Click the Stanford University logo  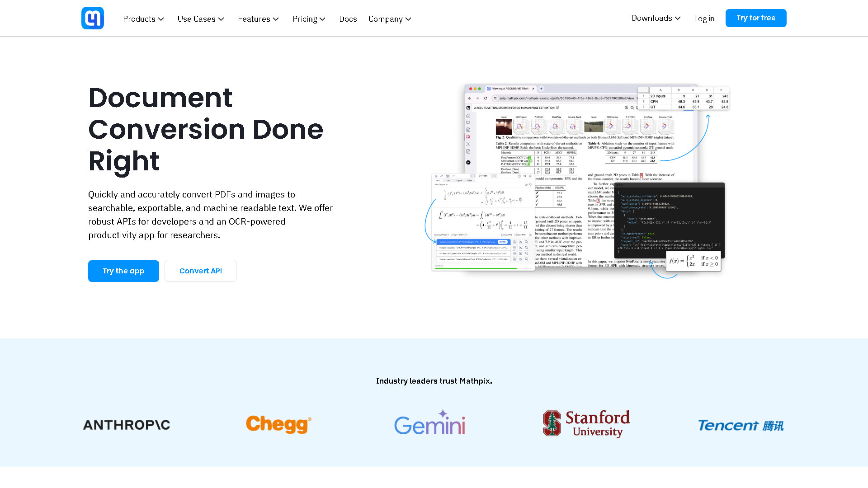586,423
